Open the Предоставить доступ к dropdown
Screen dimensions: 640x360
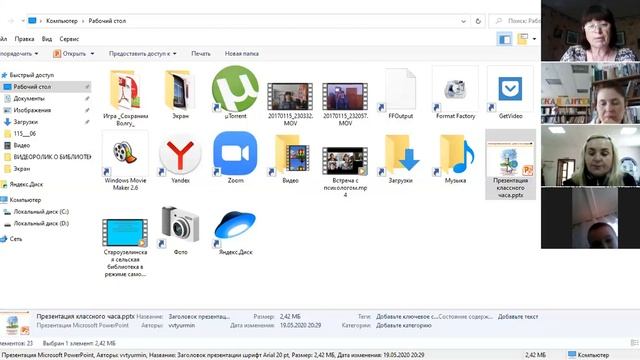[142, 53]
